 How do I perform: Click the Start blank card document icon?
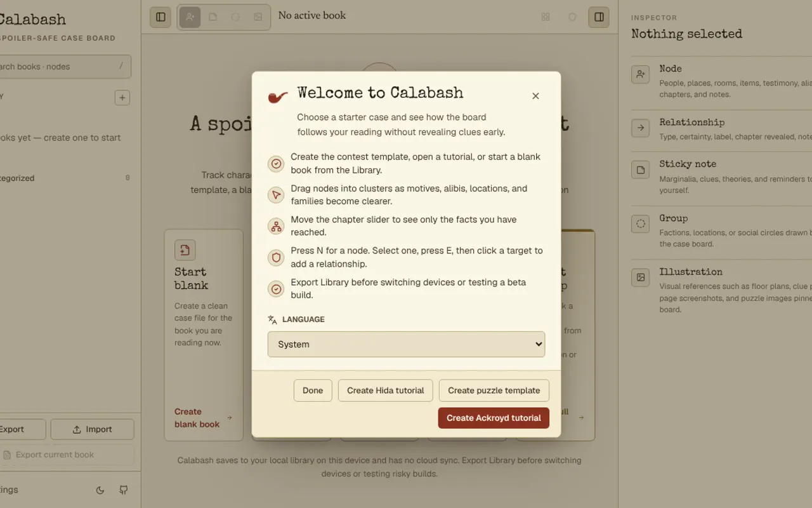coord(185,250)
